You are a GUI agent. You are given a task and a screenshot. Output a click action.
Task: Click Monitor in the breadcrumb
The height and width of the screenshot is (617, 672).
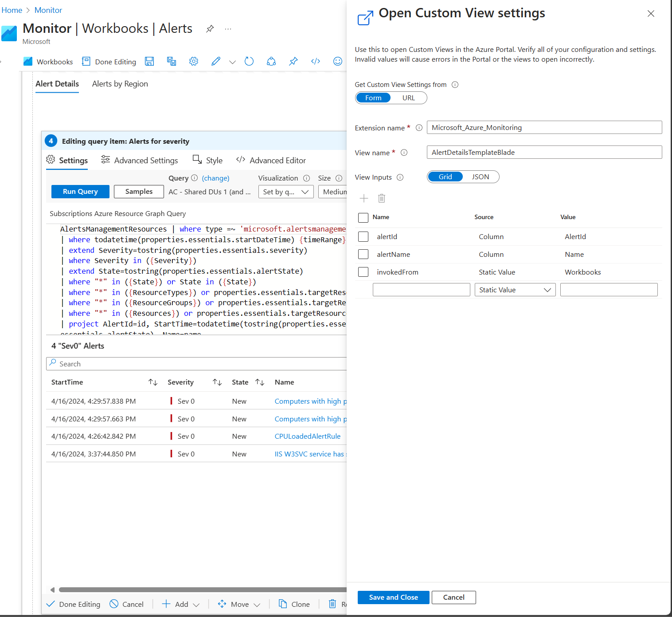48,10
